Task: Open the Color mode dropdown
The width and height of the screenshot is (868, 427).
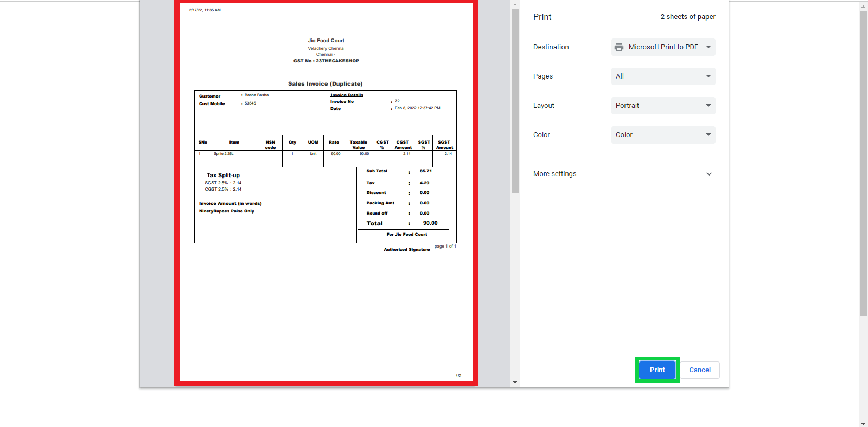Action: [663, 135]
